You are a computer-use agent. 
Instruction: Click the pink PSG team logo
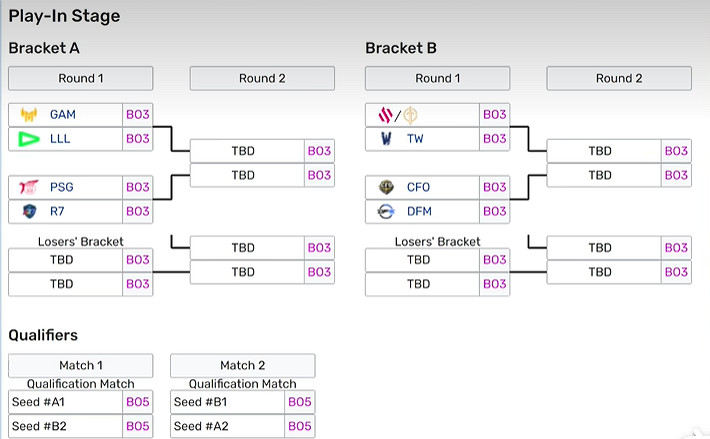(x=28, y=187)
